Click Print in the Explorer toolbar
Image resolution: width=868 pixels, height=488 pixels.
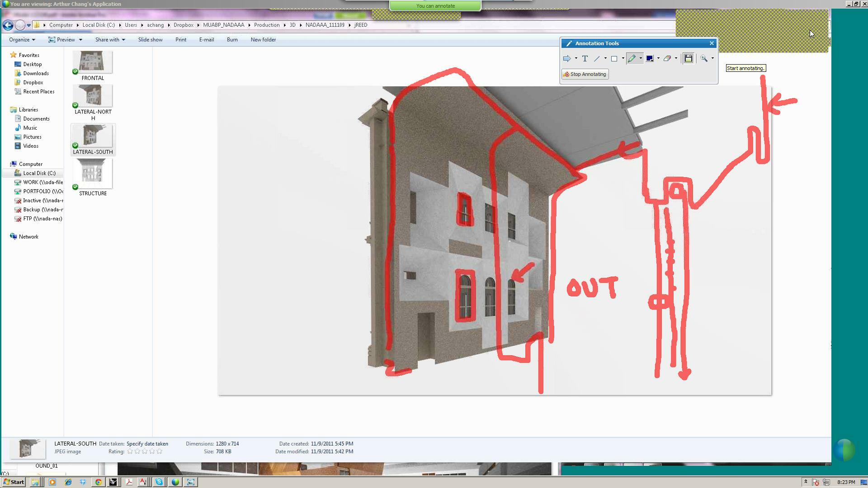click(x=181, y=40)
